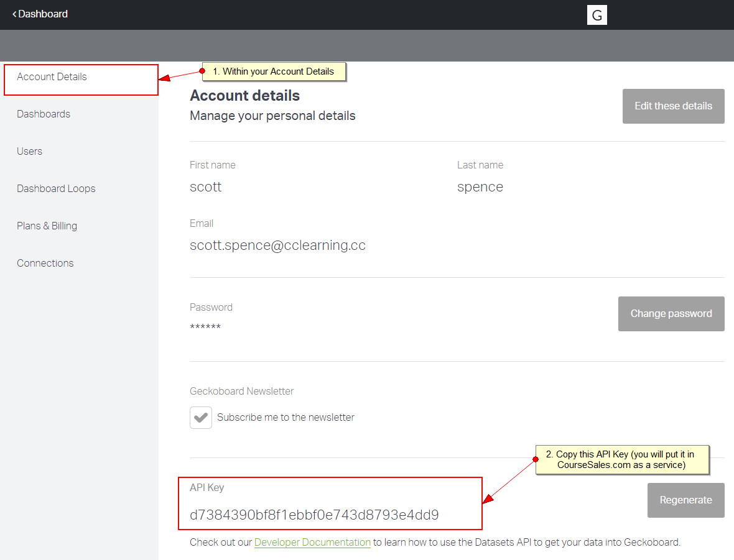Click the email address scott.spence@cclearning.cc
This screenshot has height=560, width=734.
pyautogui.click(x=277, y=246)
